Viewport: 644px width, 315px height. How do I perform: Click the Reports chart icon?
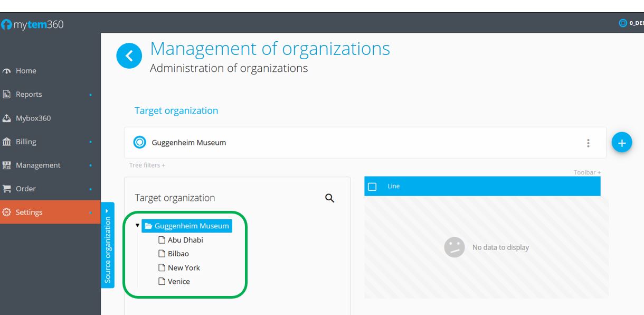(x=7, y=94)
